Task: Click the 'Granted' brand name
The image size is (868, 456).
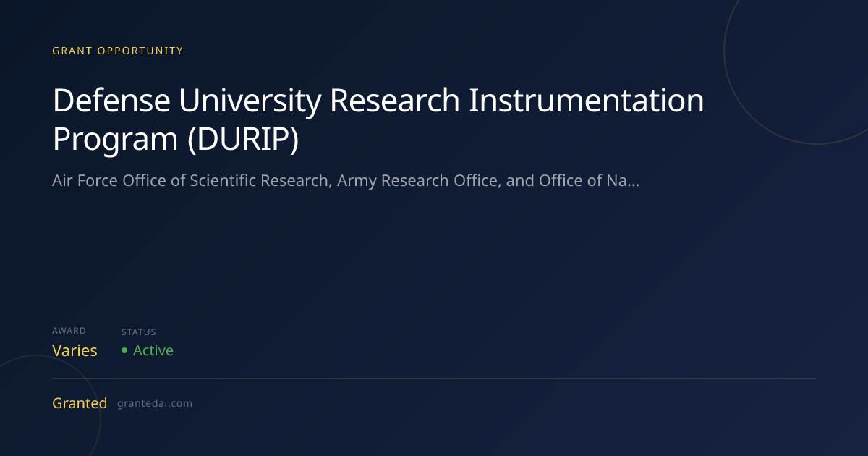Action: point(80,403)
